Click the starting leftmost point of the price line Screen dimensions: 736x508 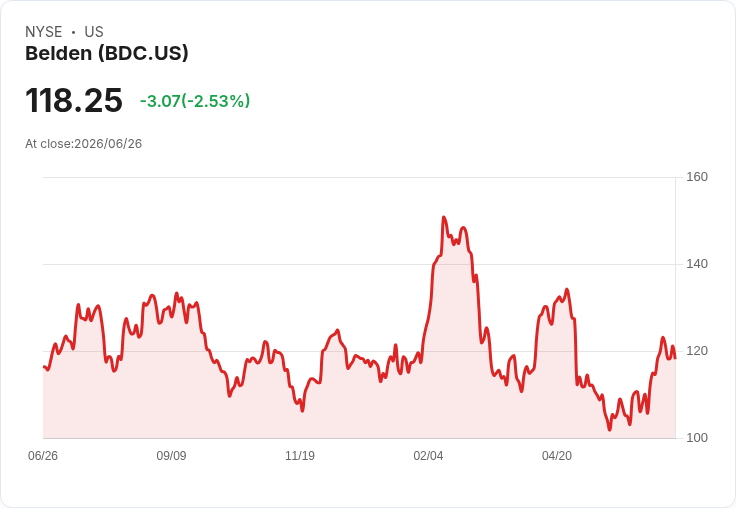click(x=44, y=367)
